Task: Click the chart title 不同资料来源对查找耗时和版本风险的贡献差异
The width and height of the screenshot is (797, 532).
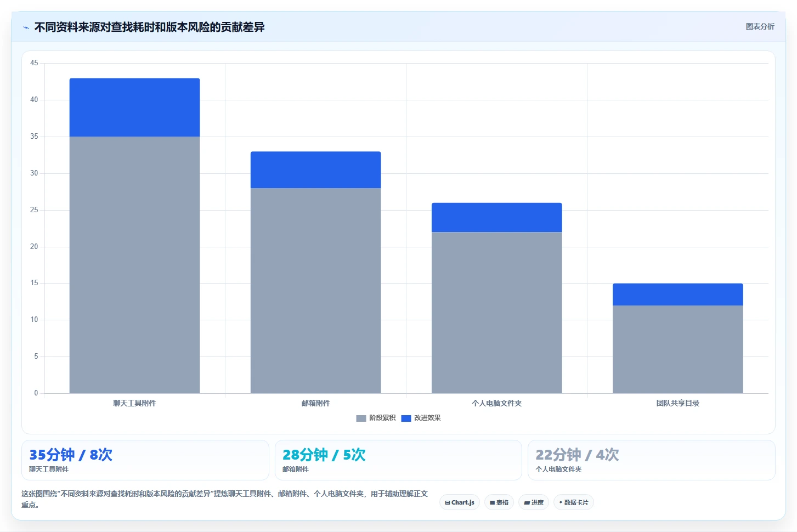Action: click(x=149, y=27)
